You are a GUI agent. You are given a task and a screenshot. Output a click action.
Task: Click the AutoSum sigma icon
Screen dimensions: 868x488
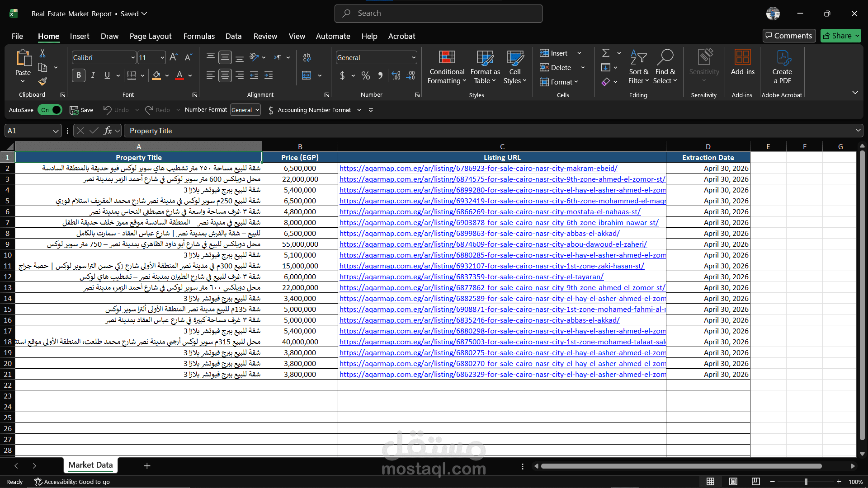pyautogui.click(x=606, y=53)
